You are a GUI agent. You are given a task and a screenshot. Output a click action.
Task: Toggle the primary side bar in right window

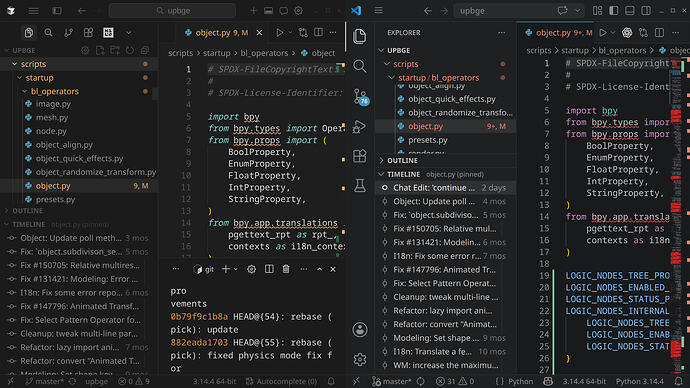(613, 11)
